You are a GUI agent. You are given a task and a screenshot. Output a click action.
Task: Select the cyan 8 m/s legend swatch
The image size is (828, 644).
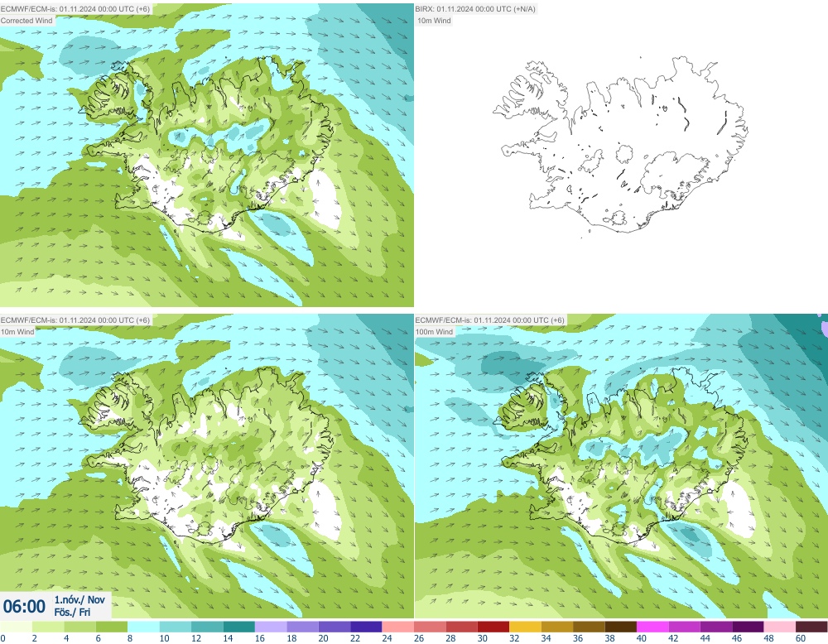pos(143,627)
